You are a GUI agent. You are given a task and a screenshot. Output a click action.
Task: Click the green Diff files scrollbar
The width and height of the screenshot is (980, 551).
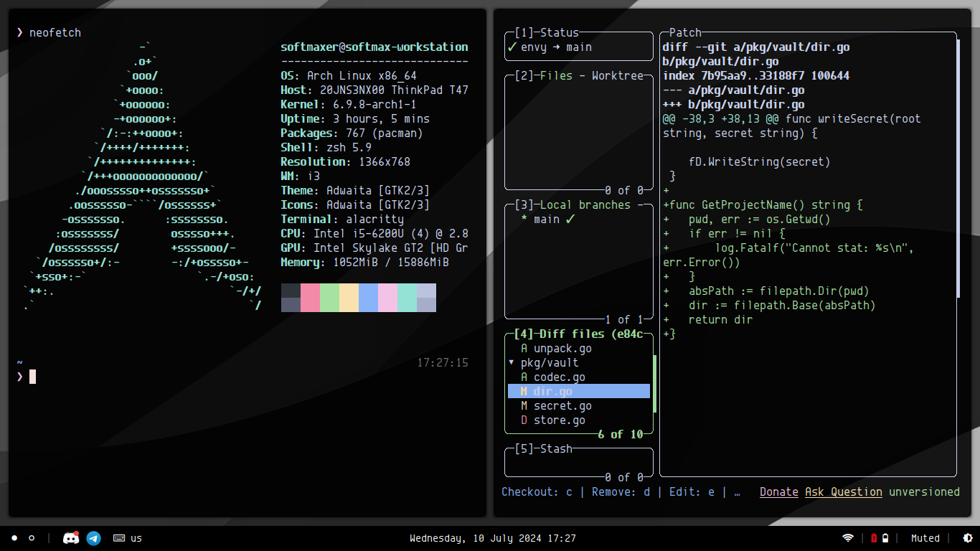pyautogui.click(x=654, y=384)
